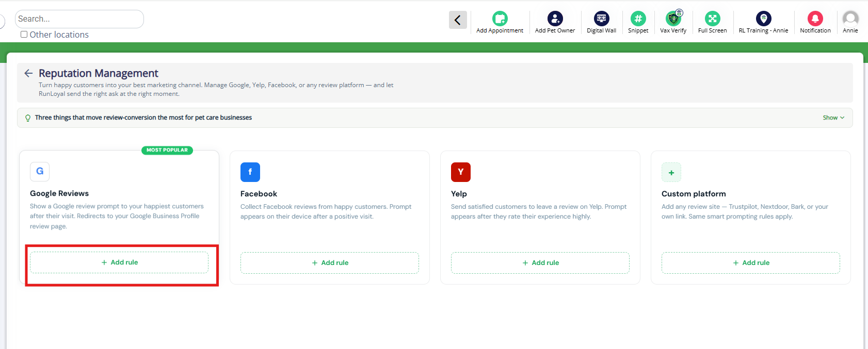
Task: Go back using the Reputation Management arrow
Action: 28,73
